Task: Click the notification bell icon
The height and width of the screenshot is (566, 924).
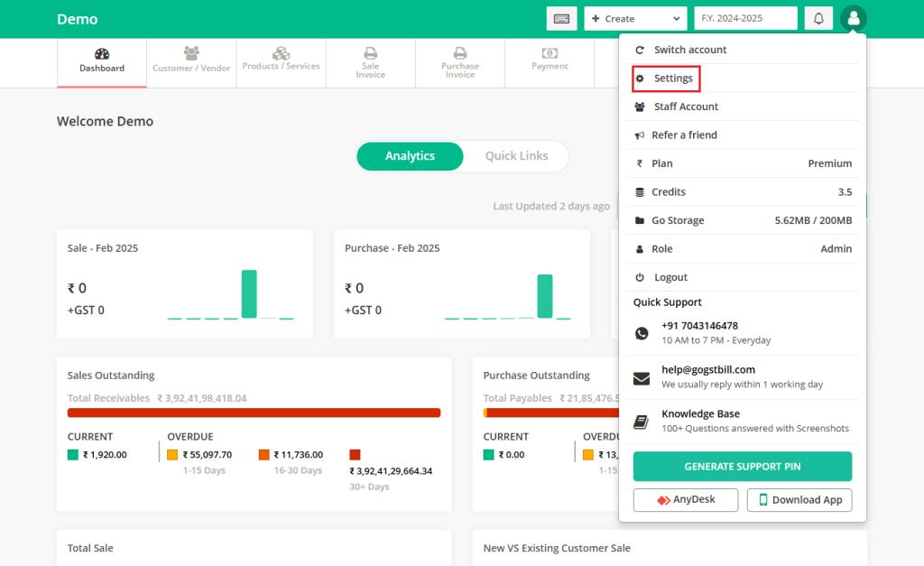Action: coord(818,18)
